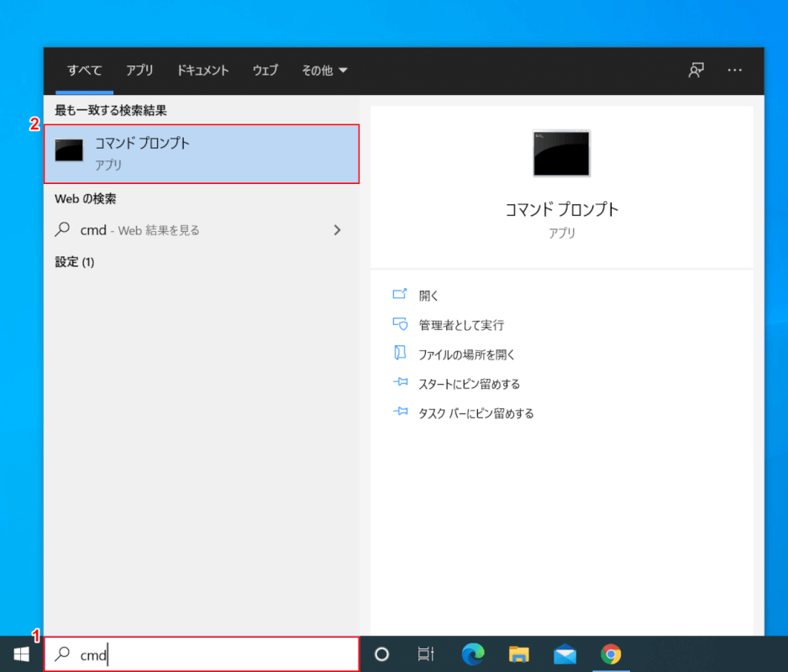The height and width of the screenshot is (672, 788).
Task: Click the feedback icon in search header
Action: (696, 71)
